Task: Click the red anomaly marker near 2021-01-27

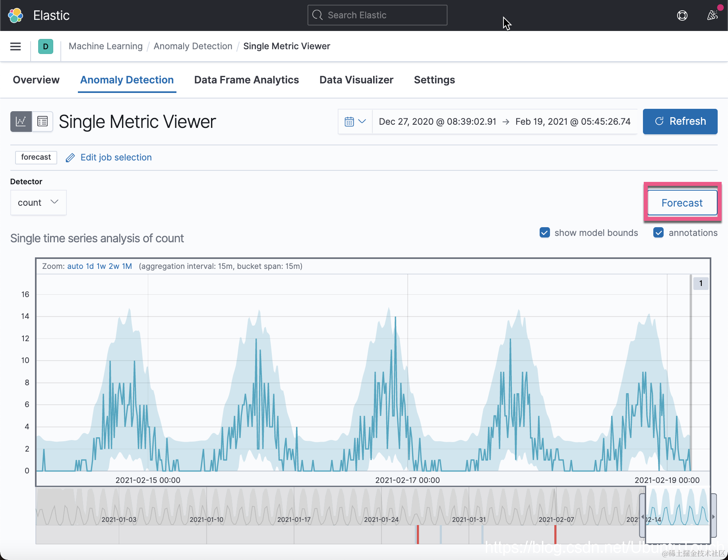Action: 418,535
